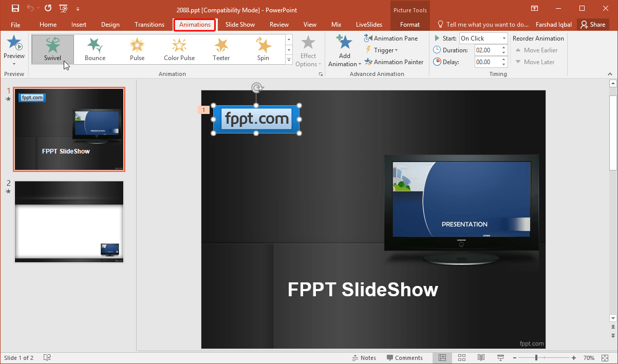
Task: Open the Picture Tools Format tab
Action: [x=410, y=24]
